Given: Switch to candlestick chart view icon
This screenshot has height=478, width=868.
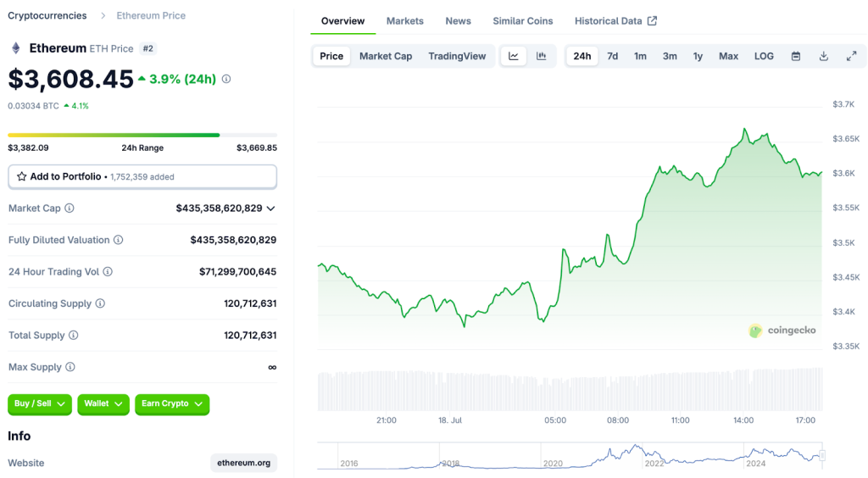Looking at the screenshot, I should 542,56.
